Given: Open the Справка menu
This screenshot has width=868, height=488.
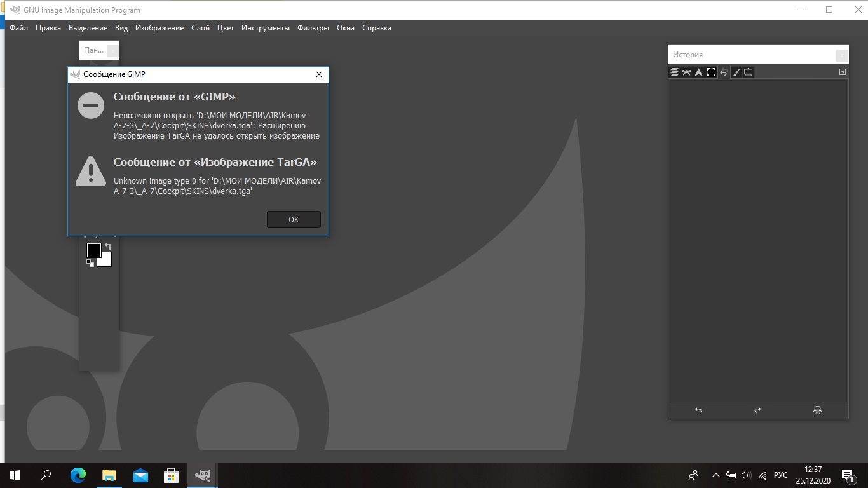Looking at the screenshot, I should pyautogui.click(x=377, y=28).
